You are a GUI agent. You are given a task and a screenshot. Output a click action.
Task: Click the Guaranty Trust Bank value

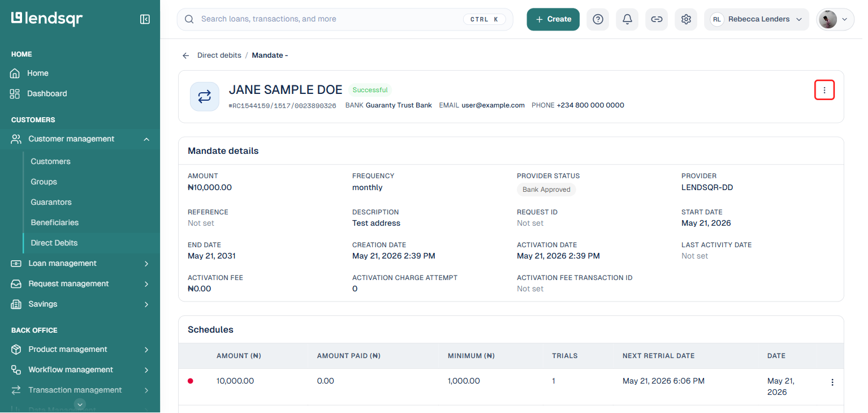click(399, 105)
